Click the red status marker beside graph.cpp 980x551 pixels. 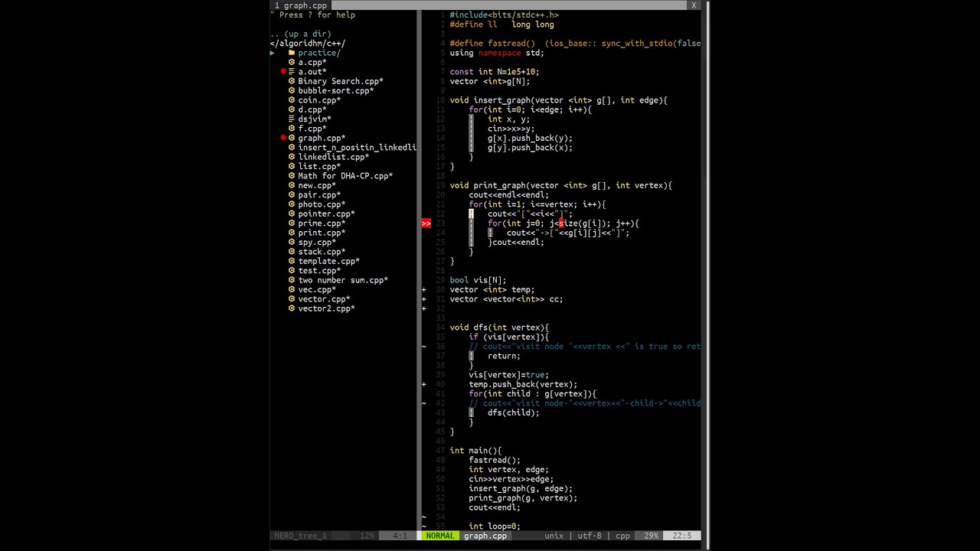(283, 138)
